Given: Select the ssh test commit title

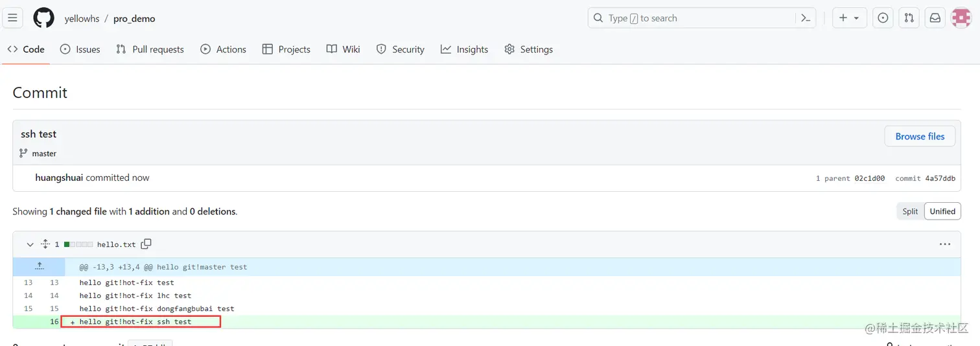Looking at the screenshot, I should coord(39,134).
